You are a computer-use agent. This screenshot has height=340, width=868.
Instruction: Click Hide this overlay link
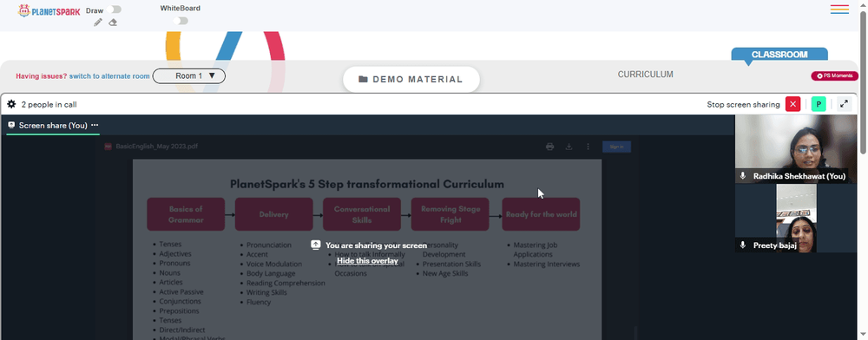[367, 261]
